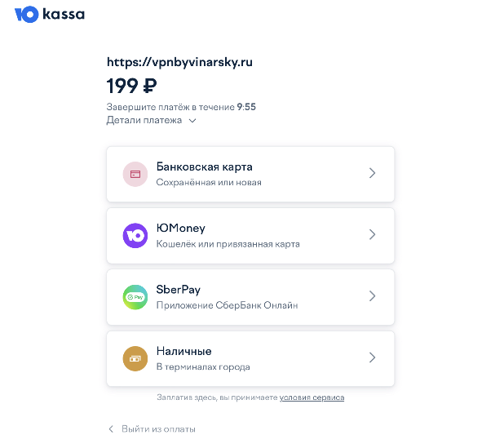Select Наличные cash payment option
This screenshot has height=444, width=504.
tap(245, 357)
